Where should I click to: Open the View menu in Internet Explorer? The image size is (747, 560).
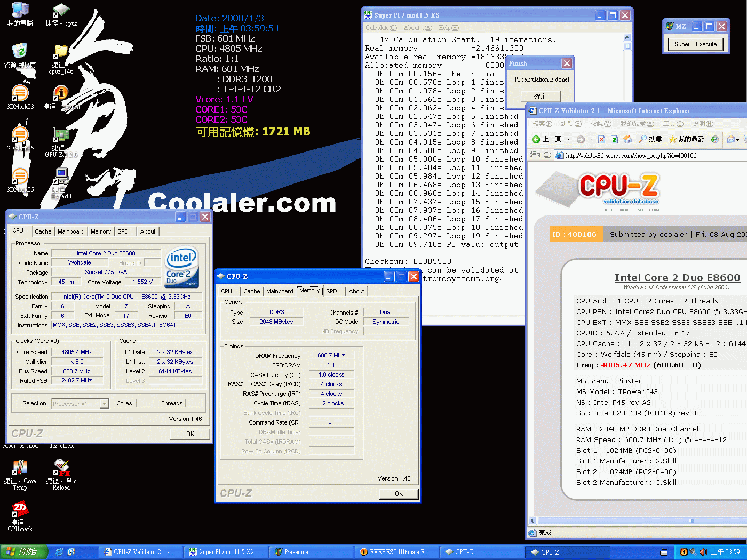click(600, 124)
